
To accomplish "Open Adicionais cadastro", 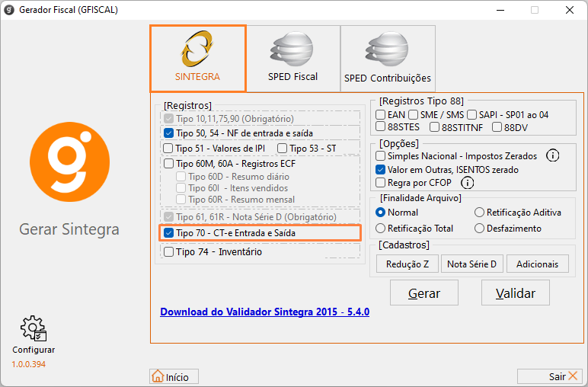I will (538, 264).
